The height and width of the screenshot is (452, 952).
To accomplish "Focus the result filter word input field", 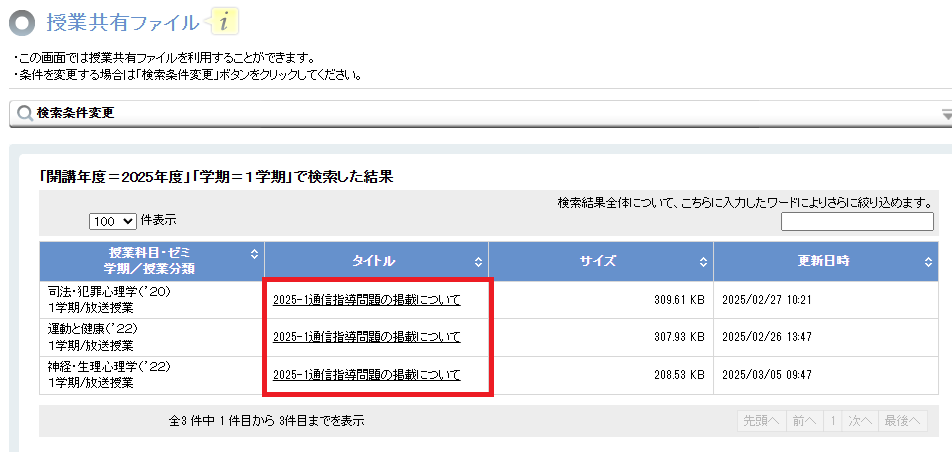I will [x=857, y=222].
